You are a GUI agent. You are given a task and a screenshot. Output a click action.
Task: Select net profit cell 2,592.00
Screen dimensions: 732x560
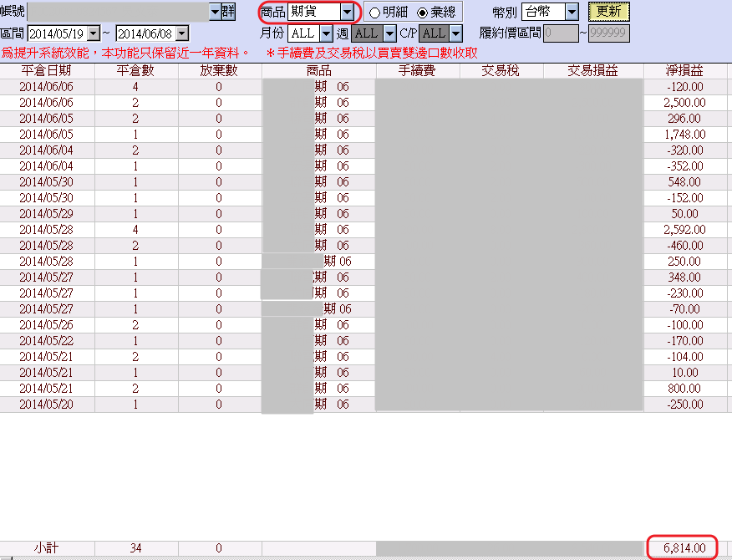685,230
